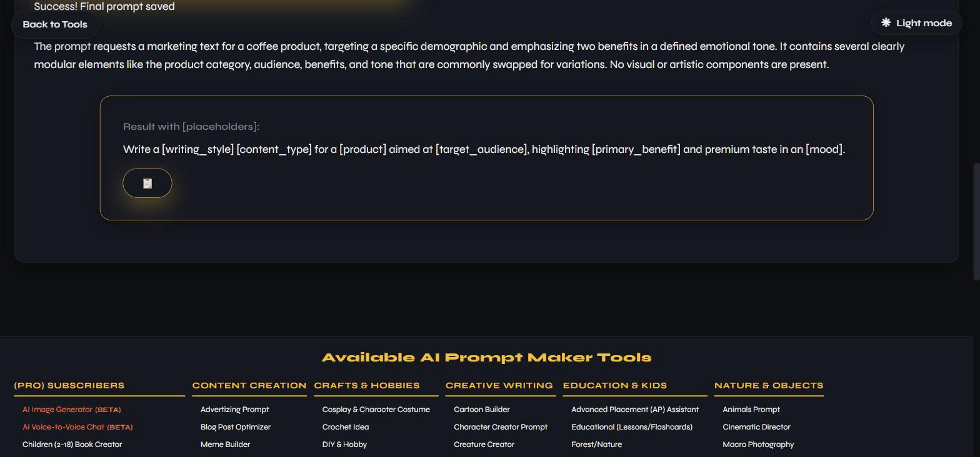The image size is (980, 457).
Task: Click the sun icon beside Light mode
Action: tap(886, 23)
